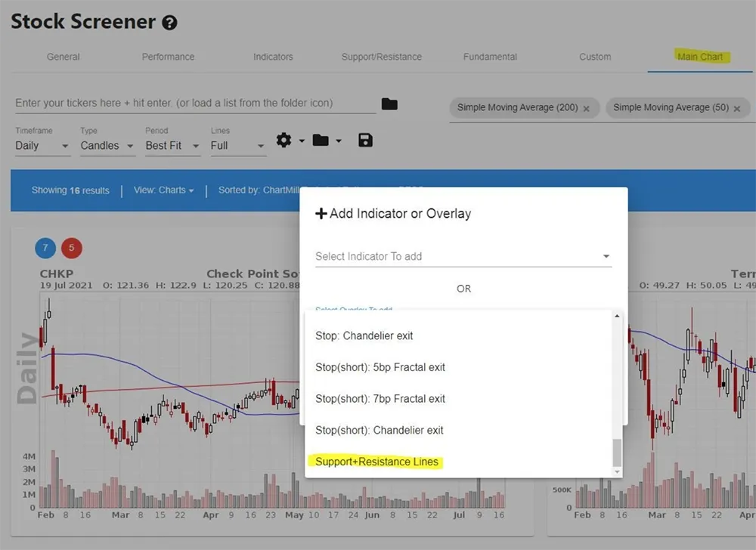756x550 pixels.
Task: Choose Stop: Chandelier exit overlay
Action: [364, 335]
